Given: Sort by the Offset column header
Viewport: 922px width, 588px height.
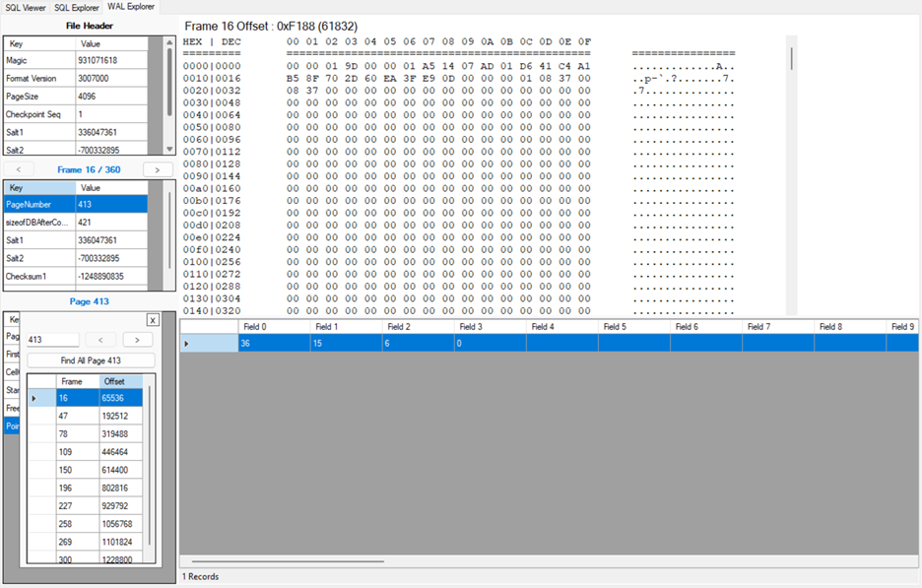Looking at the screenshot, I should pos(120,381).
